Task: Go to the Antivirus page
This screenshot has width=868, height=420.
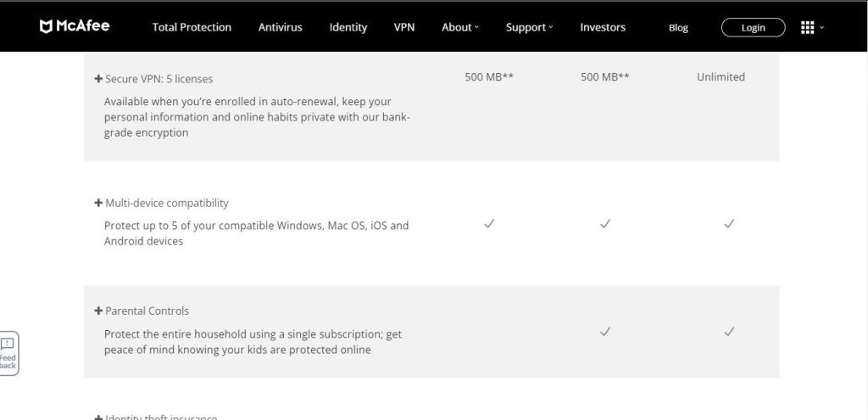Action: click(x=280, y=27)
